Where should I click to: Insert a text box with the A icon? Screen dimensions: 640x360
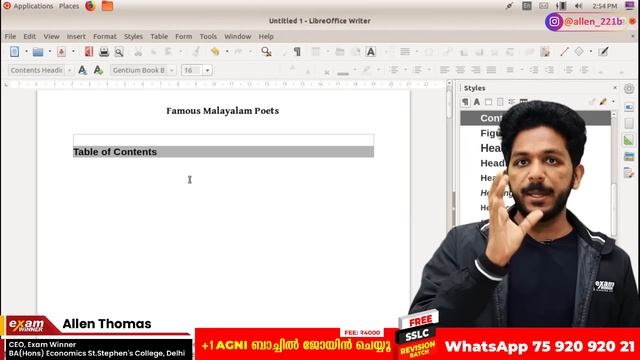pos(371,52)
